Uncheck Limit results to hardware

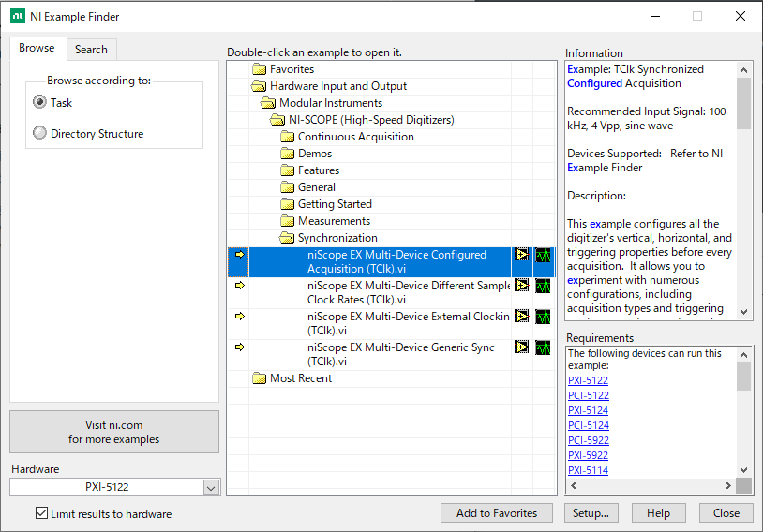[x=42, y=513]
